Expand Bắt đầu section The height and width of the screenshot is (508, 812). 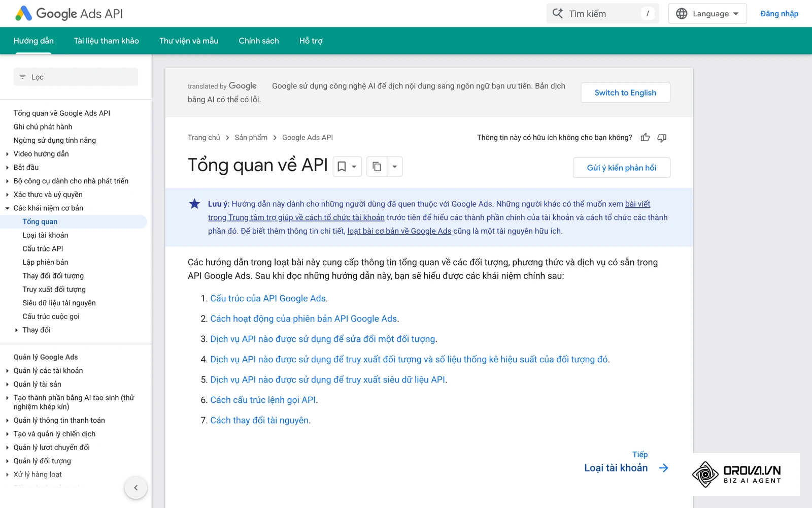tap(8, 168)
